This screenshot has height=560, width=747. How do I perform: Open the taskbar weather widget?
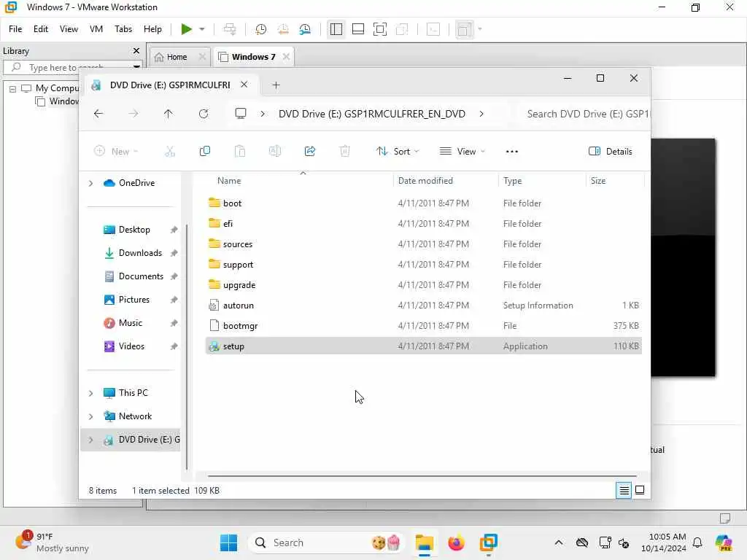[x=52, y=542]
